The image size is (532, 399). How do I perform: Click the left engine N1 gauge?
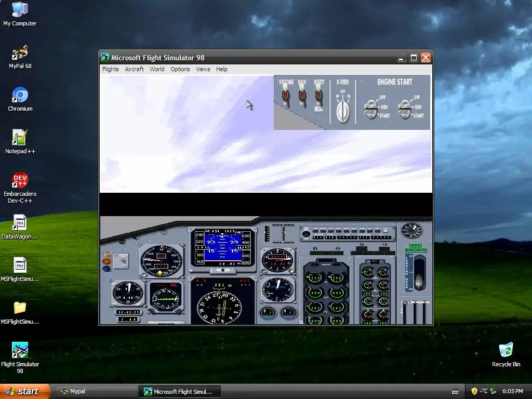tap(314, 278)
